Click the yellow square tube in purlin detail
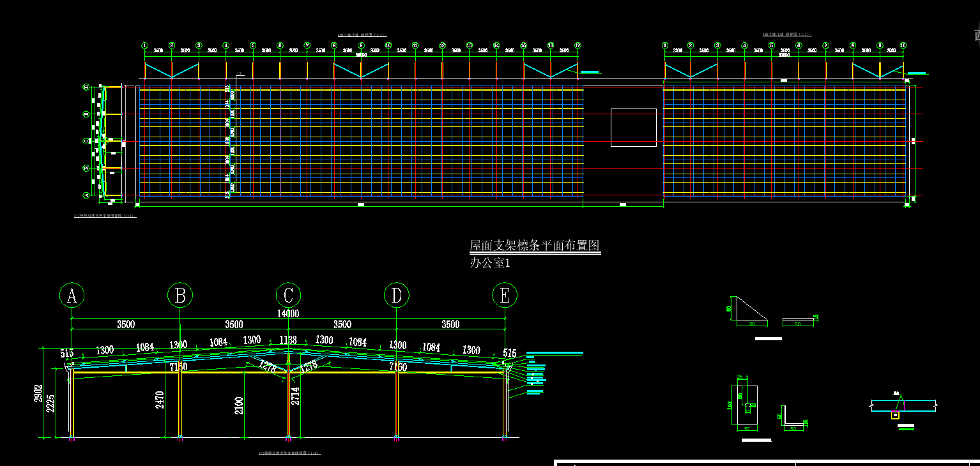This screenshot has height=466, width=980. coord(895,415)
